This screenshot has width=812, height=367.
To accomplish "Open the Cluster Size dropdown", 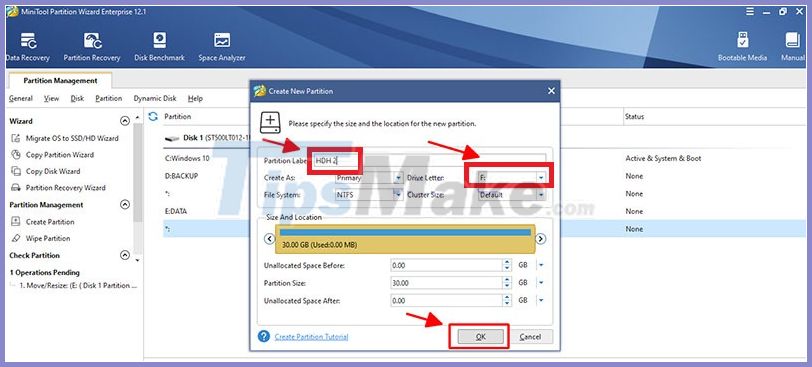I will 541,195.
